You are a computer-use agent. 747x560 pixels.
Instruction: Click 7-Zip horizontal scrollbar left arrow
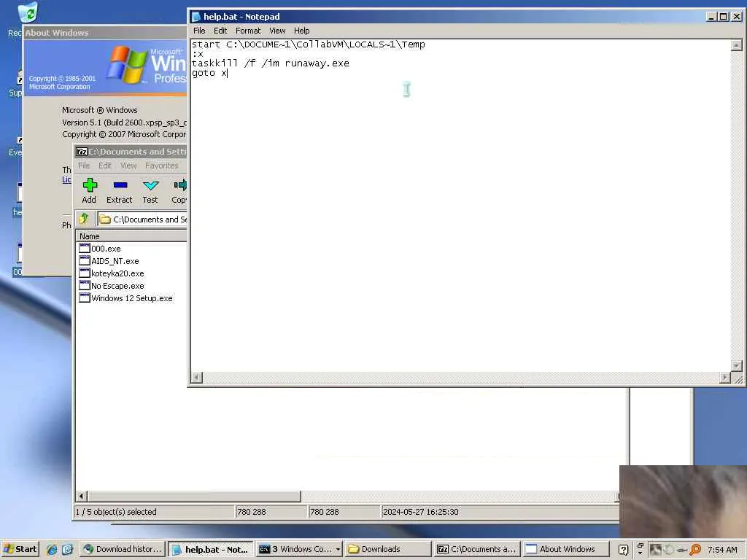(x=82, y=496)
